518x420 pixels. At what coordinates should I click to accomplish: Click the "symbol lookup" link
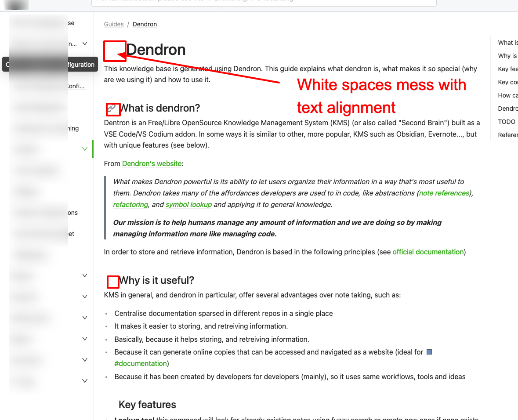coord(188,205)
